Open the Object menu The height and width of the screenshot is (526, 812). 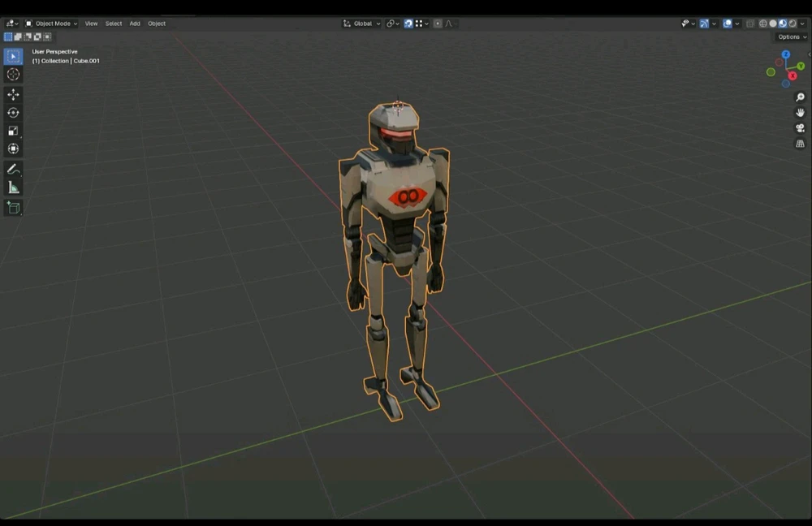tap(157, 24)
